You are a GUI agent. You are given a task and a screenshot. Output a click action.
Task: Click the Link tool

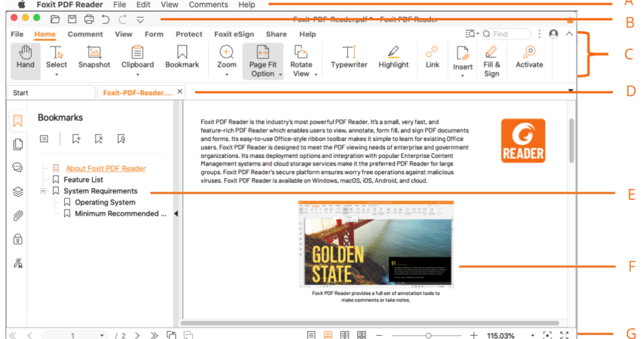click(x=432, y=57)
